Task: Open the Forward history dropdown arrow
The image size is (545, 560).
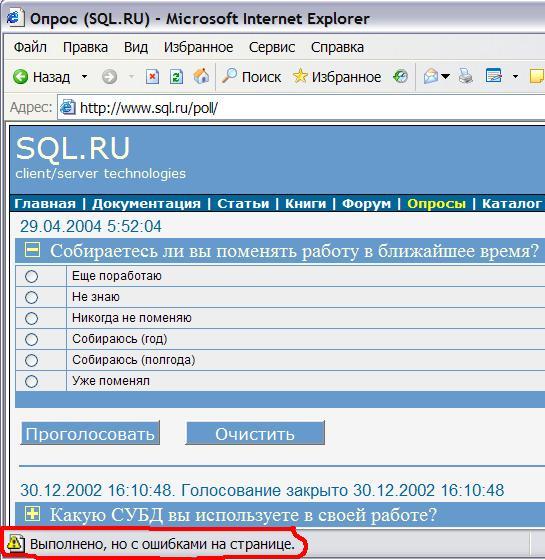Action: tap(132, 77)
